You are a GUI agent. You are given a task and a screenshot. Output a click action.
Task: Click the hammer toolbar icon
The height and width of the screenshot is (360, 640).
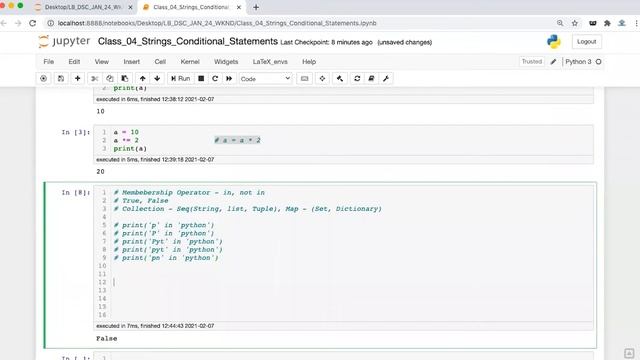point(340,78)
